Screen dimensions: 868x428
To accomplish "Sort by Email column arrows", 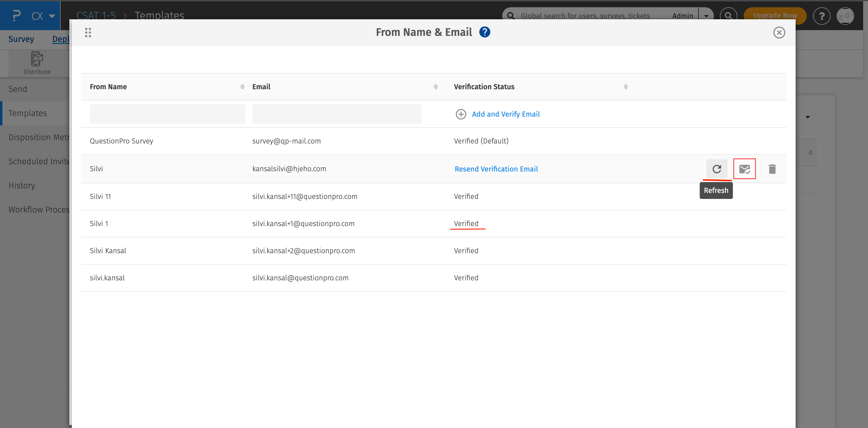I will click(x=435, y=87).
